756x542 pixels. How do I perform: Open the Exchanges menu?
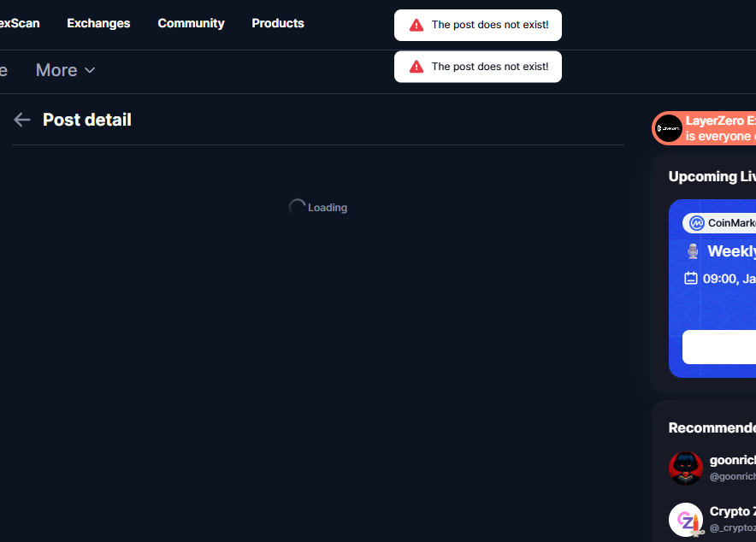[x=98, y=23]
